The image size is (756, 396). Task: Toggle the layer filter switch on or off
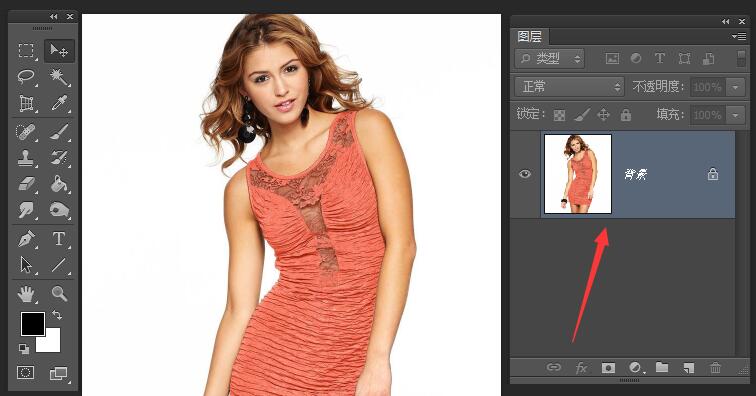pyautogui.click(x=742, y=59)
